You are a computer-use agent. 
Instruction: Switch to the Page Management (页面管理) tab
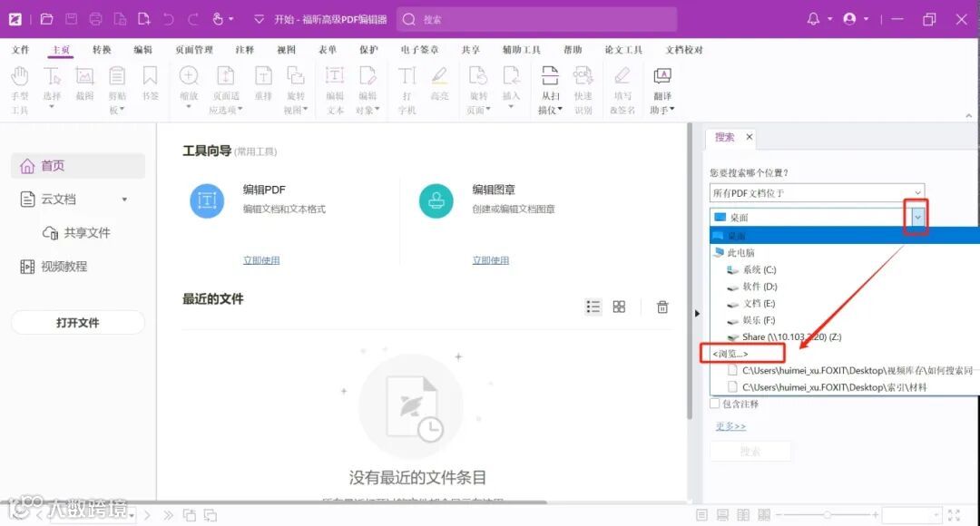[x=194, y=49]
